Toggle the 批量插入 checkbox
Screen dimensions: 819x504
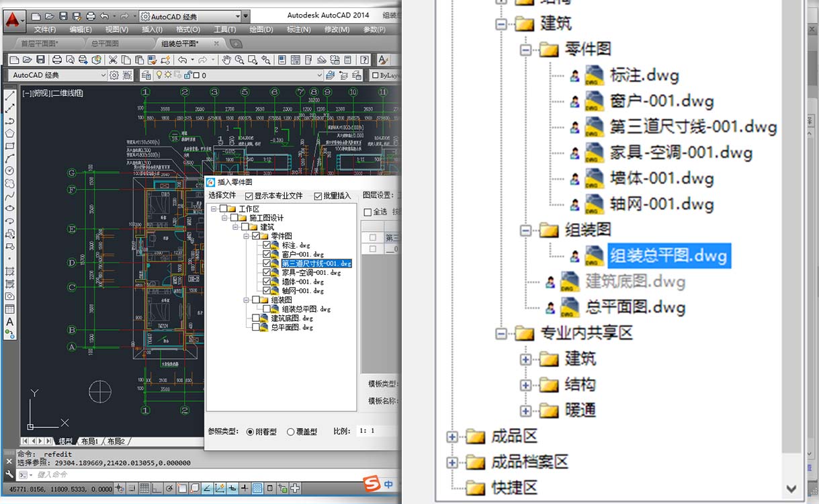coord(318,196)
